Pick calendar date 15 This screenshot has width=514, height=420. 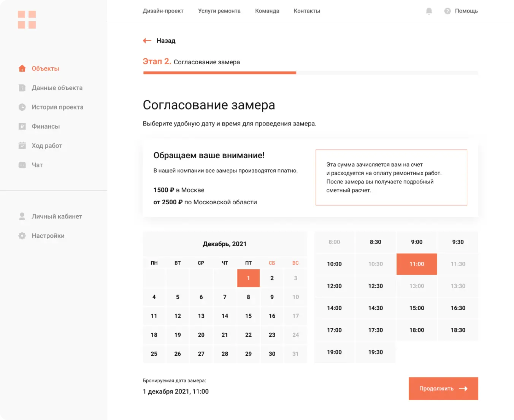[248, 316]
